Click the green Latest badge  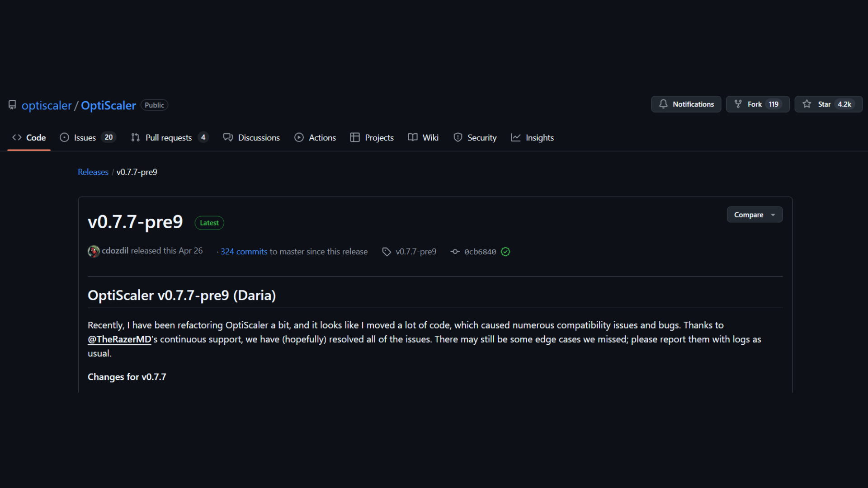[x=209, y=223]
